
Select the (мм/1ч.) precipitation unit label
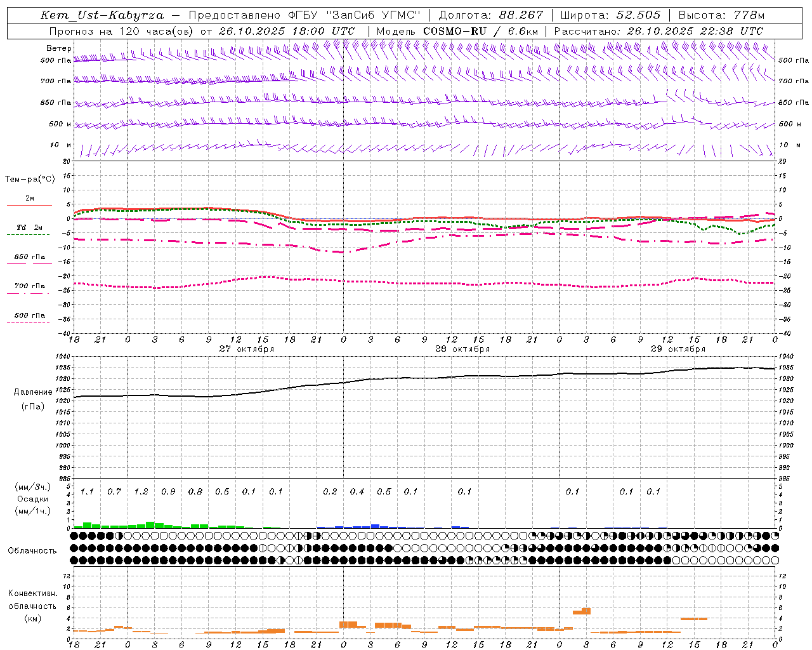coord(32,511)
